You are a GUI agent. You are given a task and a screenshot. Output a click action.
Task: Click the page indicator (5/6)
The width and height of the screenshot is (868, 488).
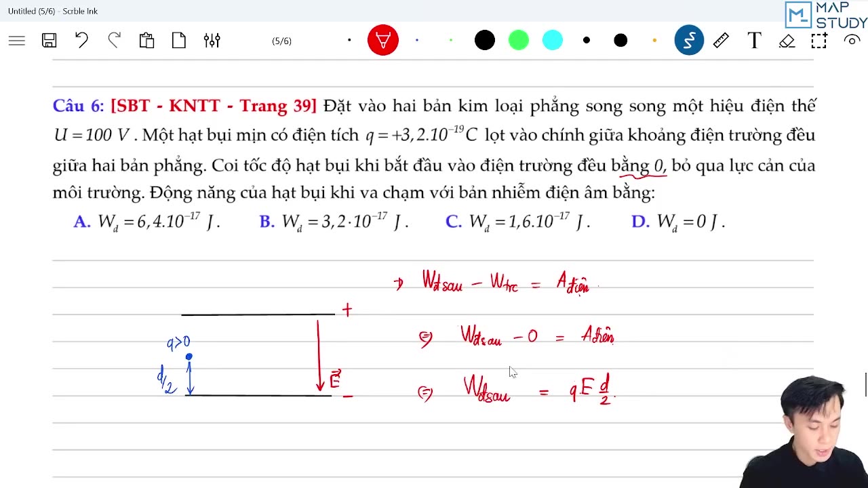pyautogui.click(x=281, y=41)
